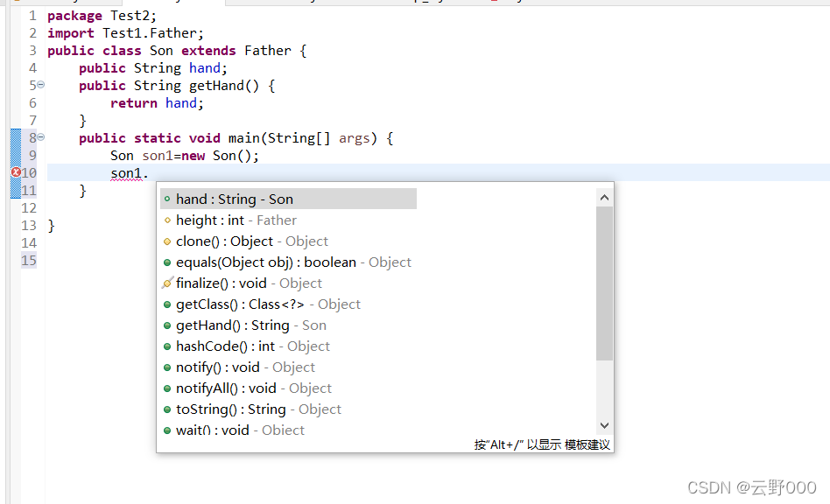The height and width of the screenshot is (504, 830).
Task: Collapse the main method fold on line 8
Action: tap(41, 137)
